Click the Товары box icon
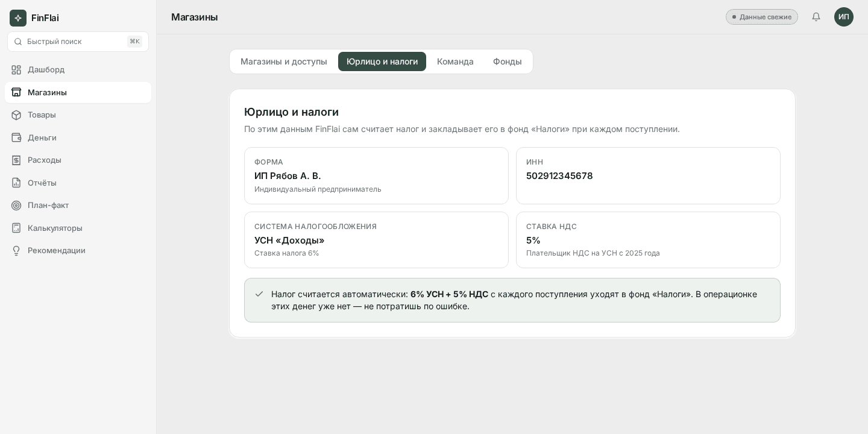 (16, 115)
